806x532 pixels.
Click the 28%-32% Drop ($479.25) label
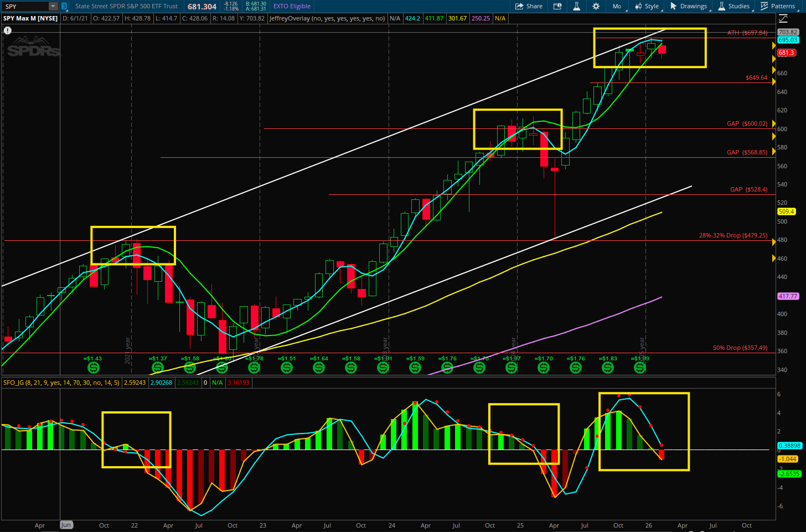[733, 235]
